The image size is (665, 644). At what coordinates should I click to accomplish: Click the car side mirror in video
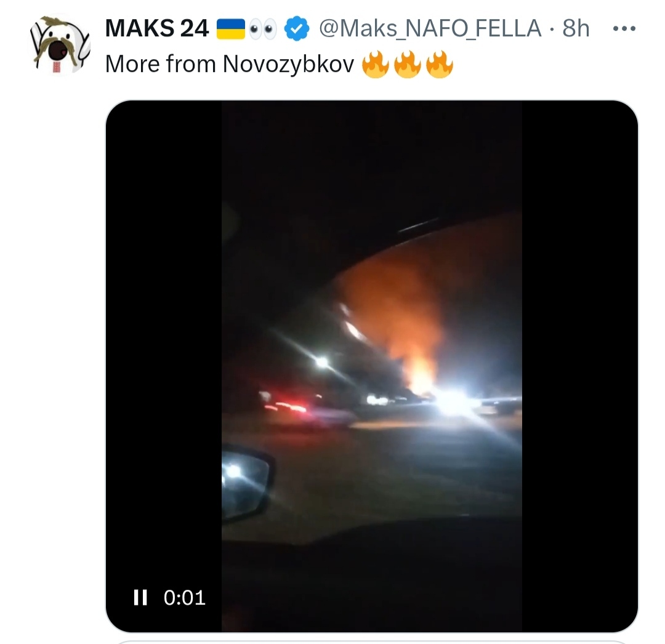246,483
